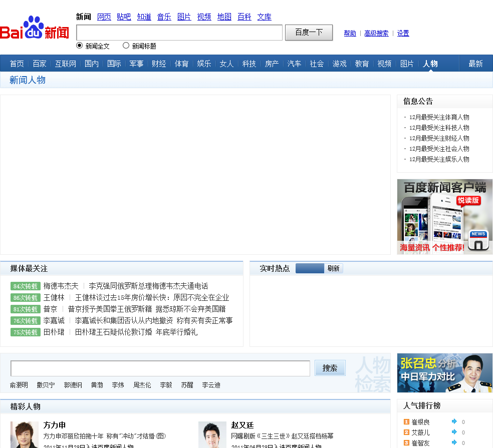Switch to 娱乐 navigation tab
This screenshot has width=493, height=448.
coord(204,64)
